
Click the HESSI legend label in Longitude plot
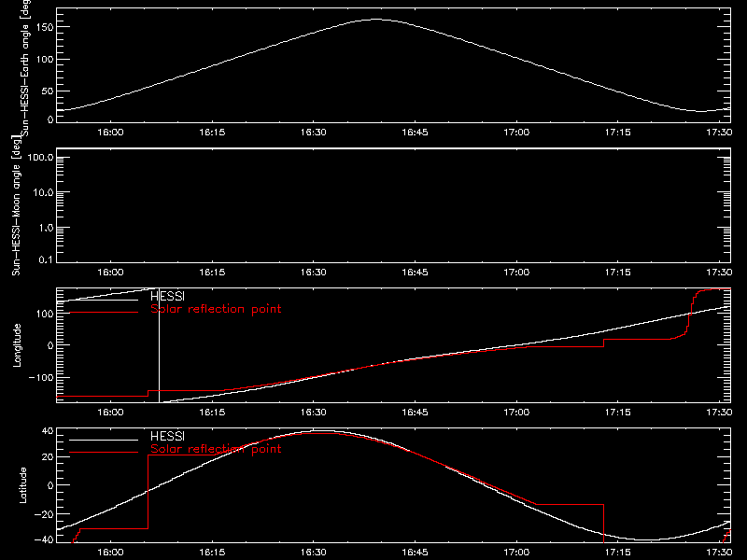tap(167, 296)
